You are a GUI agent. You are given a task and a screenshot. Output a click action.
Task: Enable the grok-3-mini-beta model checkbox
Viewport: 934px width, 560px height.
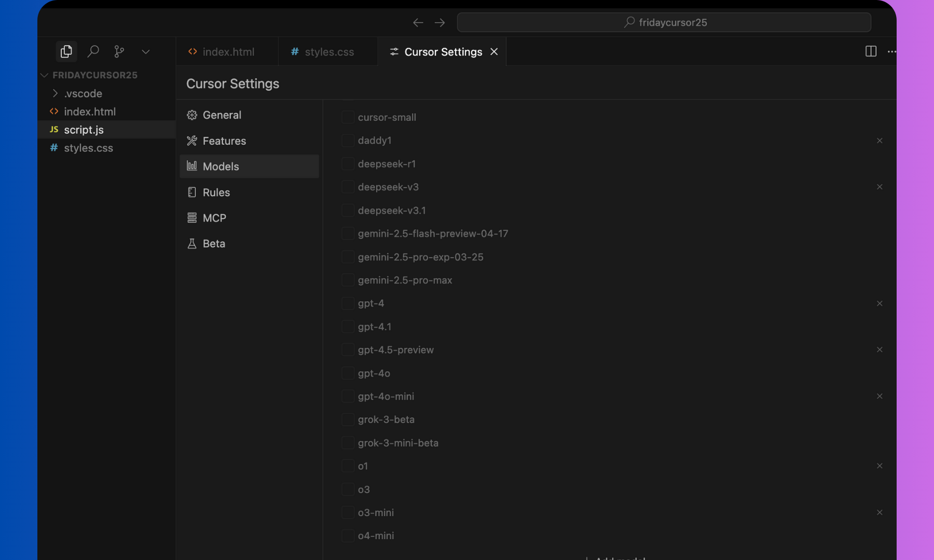pyautogui.click(x=348, y=443)
